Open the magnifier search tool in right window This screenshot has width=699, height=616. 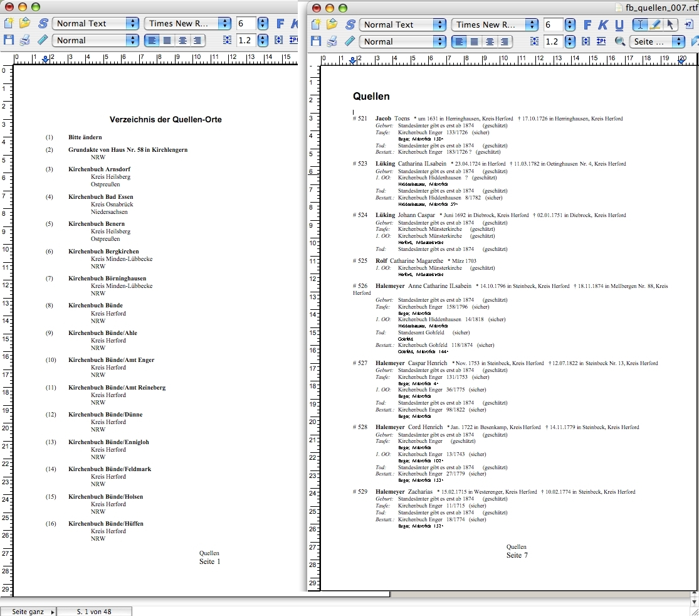pyautogui.click(x=619, y=41)
